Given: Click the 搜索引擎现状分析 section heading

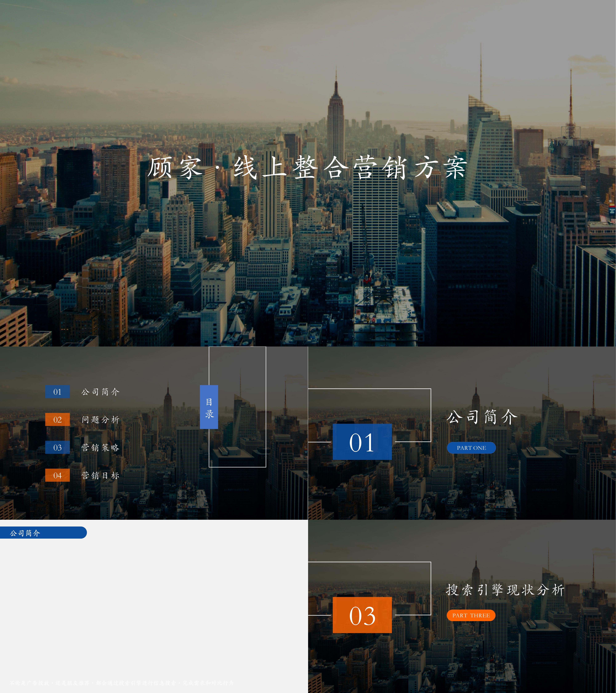Looking at the screenshot, I should pyautogui.click(x=505, y=590).
